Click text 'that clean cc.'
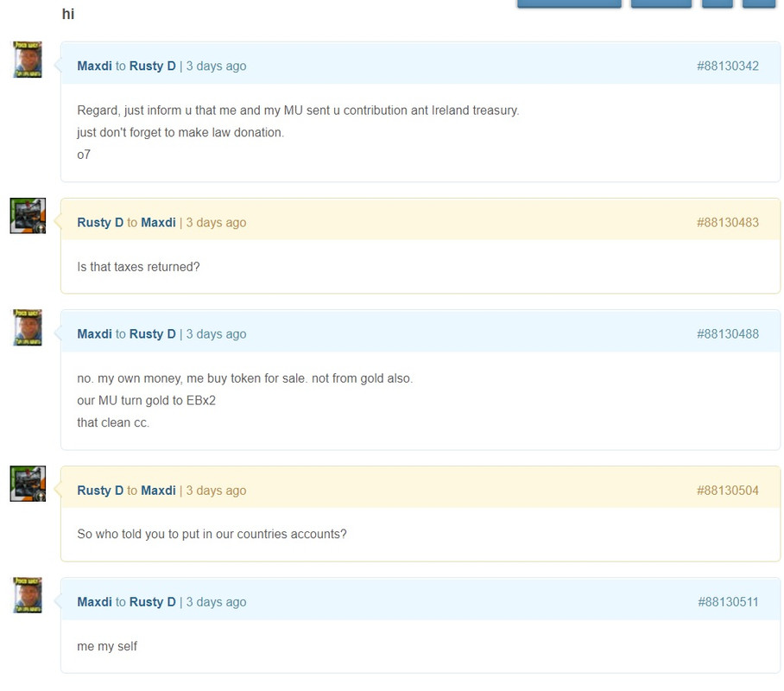This screenshot has height=691, width=784. coord(113,423)
